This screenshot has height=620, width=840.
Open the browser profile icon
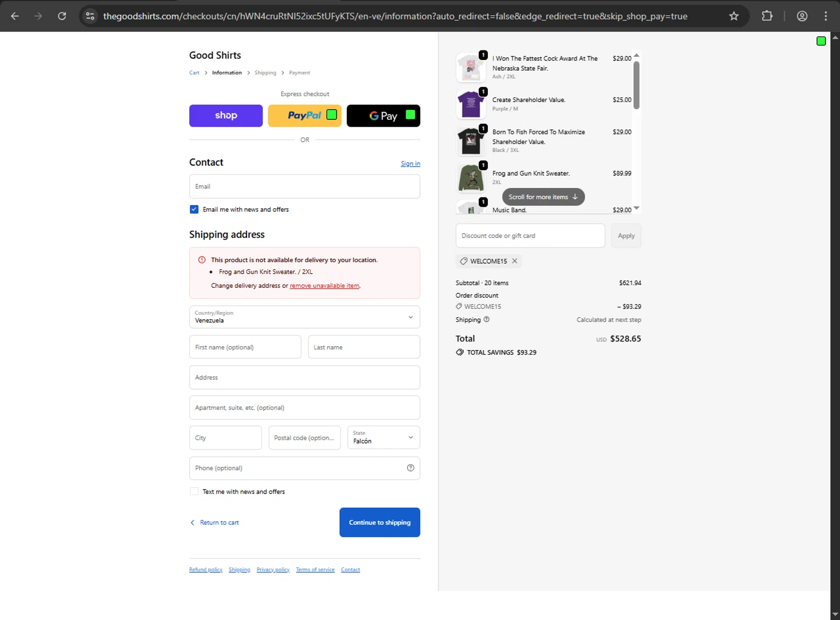click(x=802, y=16)
